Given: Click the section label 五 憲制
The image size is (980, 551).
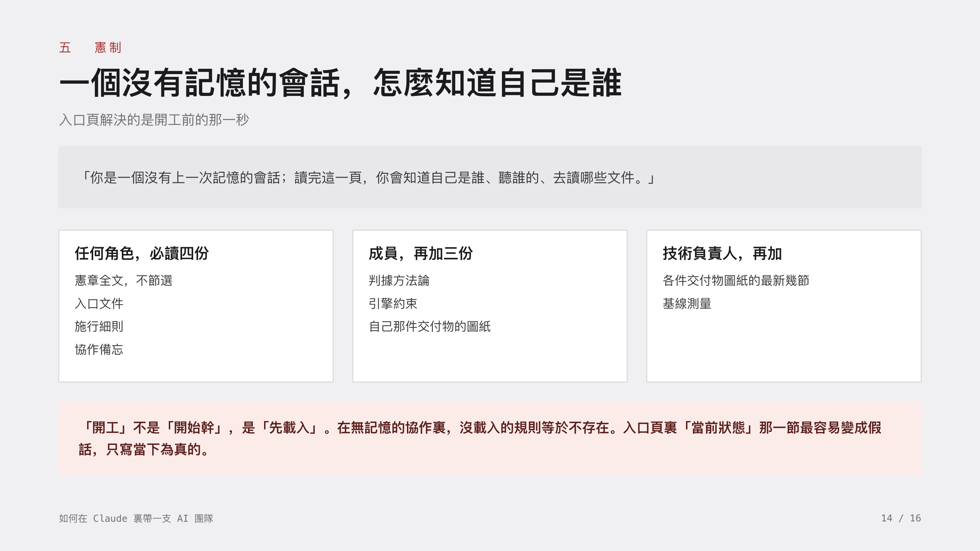Looking at the screenshot, I should (x=90, y=48).
